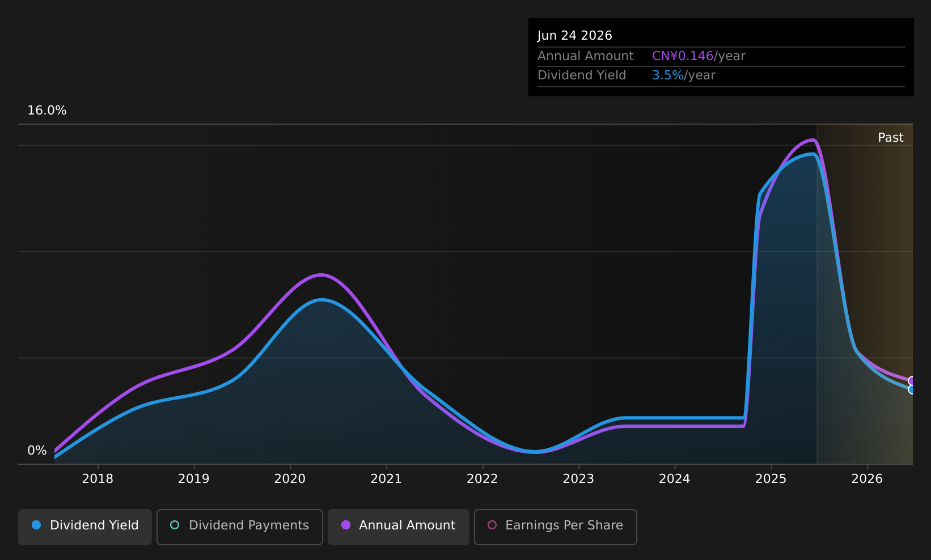Click the 3.5%/year yield value in tooltip

[684, 75]
